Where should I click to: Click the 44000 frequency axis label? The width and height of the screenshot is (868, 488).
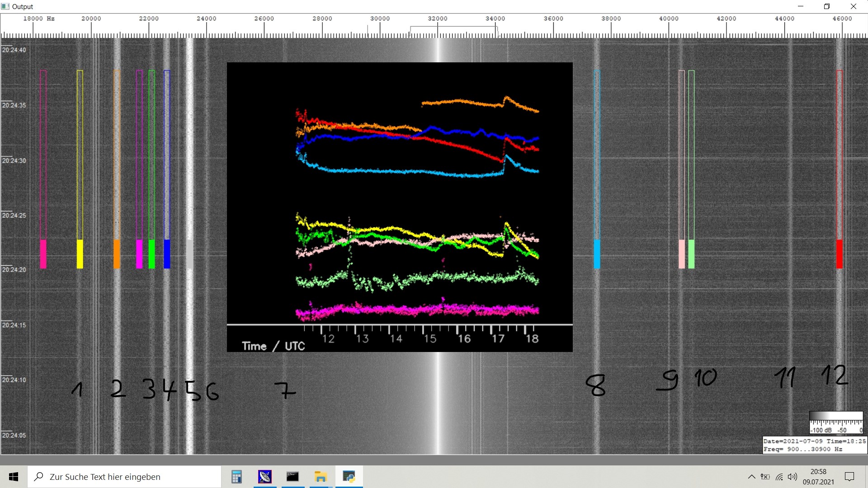point(784,19)
